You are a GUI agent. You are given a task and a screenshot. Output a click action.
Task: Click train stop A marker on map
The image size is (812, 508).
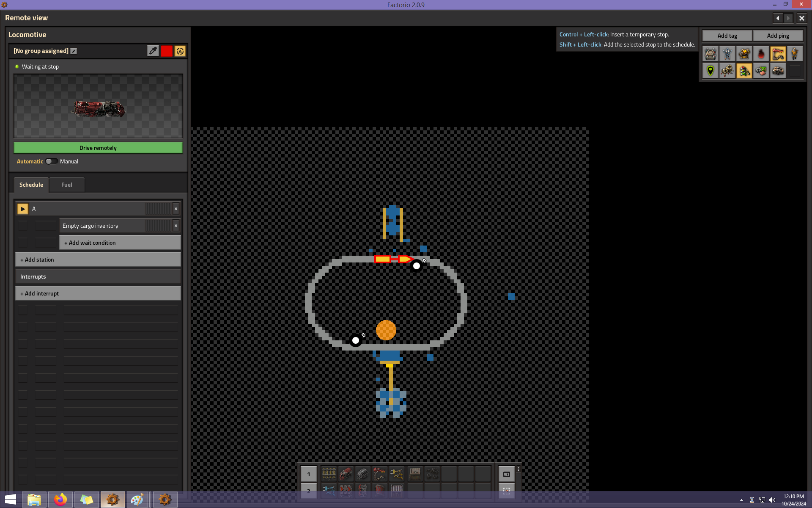click(417, 266)
